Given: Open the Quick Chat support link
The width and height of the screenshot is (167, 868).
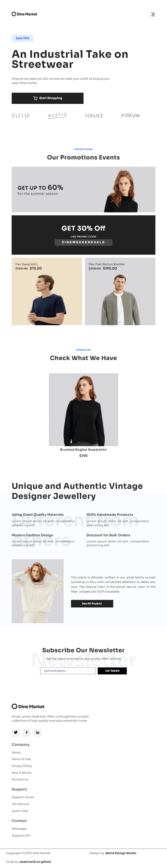Looking at the screenshot, I should coord(20,811).
